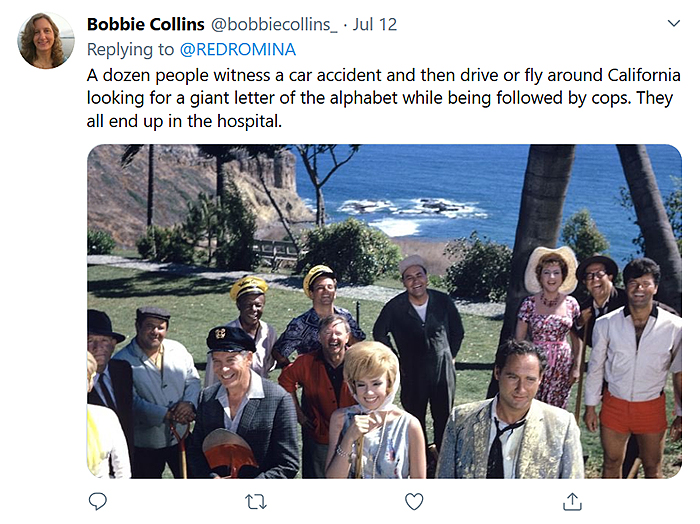Visit the Bobbie Collins display name link
This screenshot has height=524, width=700.
click(x=146, y=24)
